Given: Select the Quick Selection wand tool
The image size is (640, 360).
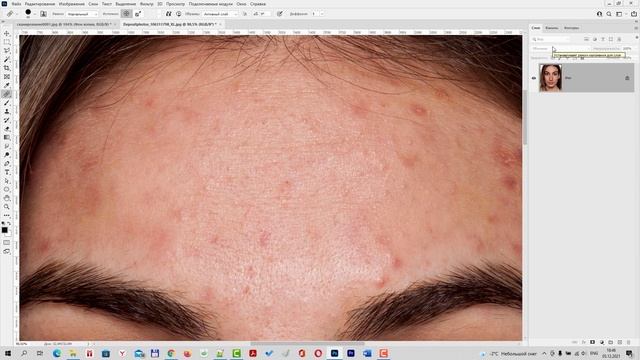Looking at the screenshot, I should pos(7,60).
